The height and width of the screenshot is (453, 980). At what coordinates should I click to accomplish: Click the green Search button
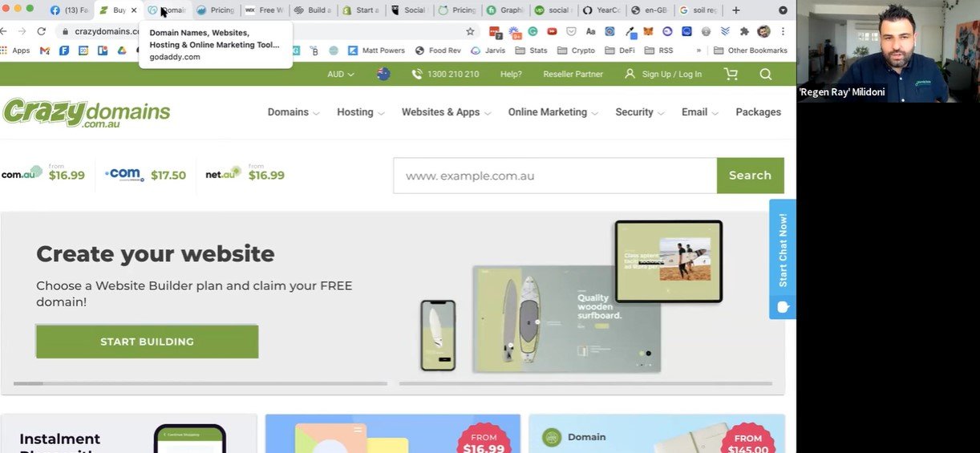point(750,176)
